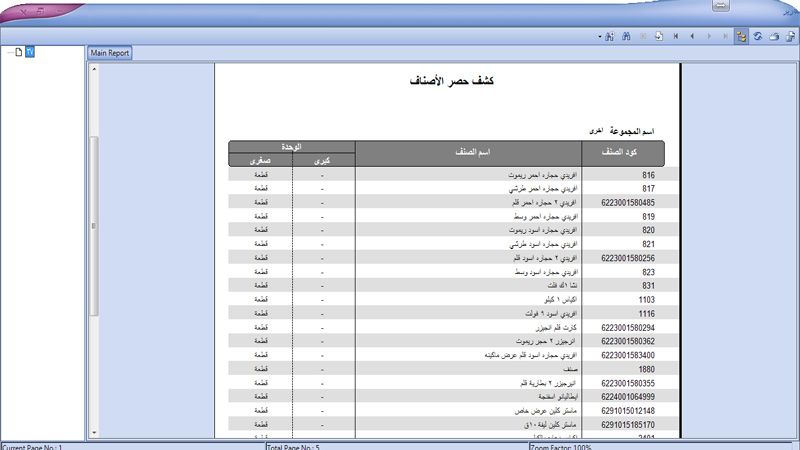800x450 pixels.
Task: Open Find Text with the plain binoculars icon
Action: point(627,37)
